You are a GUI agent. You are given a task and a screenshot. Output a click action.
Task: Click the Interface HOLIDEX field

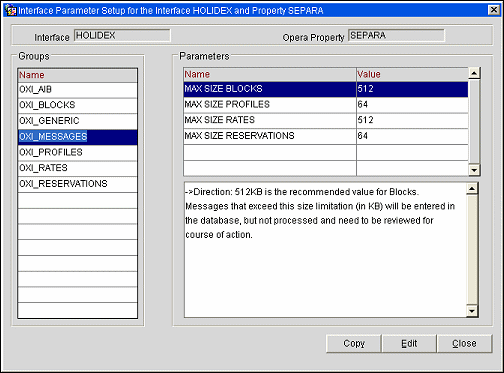pyautogui.click(x=122, y=35)
